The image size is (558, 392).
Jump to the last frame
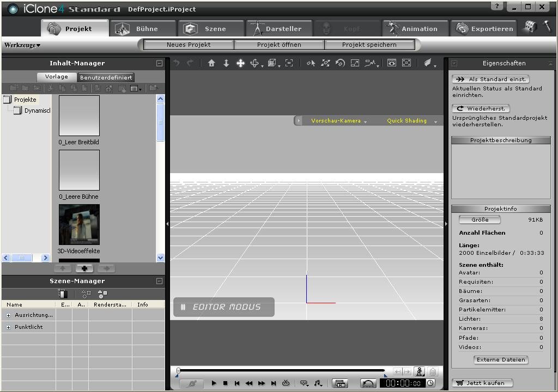coord(274,383)
